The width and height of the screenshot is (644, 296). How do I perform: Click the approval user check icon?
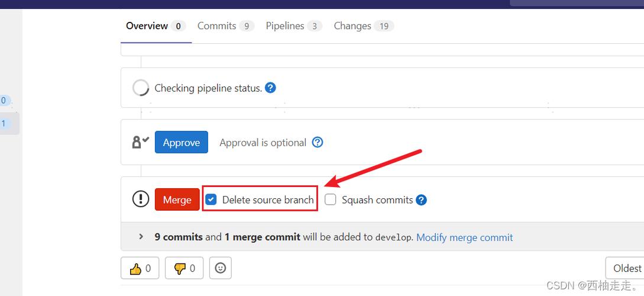pos(141,142)
